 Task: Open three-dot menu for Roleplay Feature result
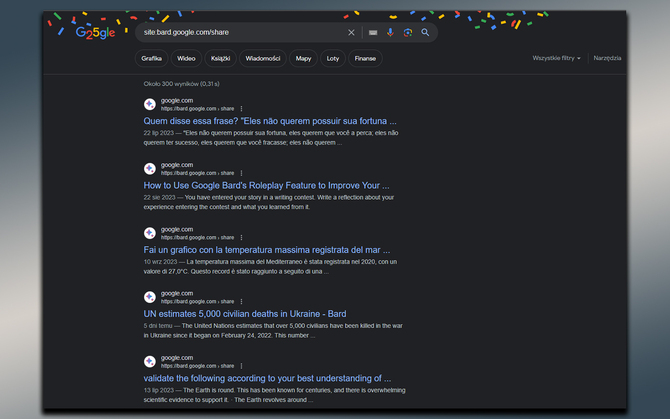tap(241, 173)
